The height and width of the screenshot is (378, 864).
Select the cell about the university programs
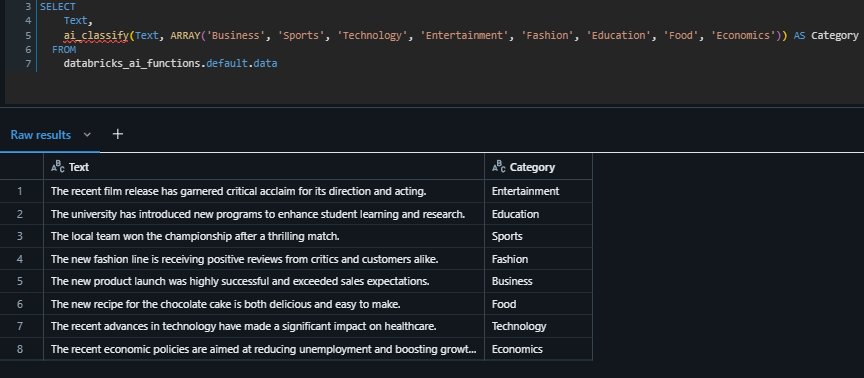[264, 214]
